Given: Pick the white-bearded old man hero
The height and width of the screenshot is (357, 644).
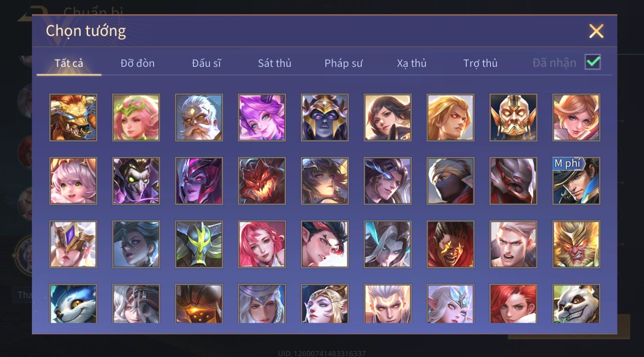Looking at the screenshot, I should pyautogui.click(x=199, y=117).
